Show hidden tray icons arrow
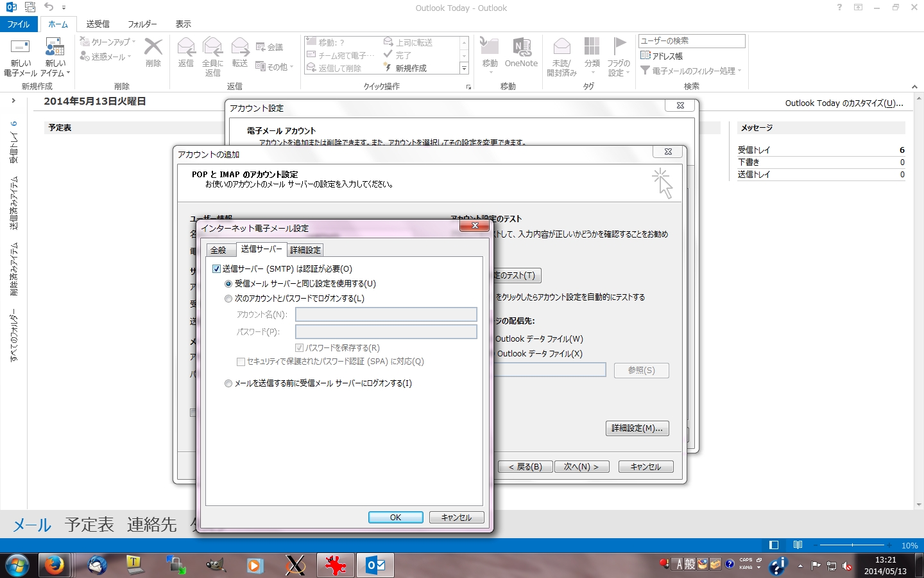924x578 pixels. click(x=800, y=566)
